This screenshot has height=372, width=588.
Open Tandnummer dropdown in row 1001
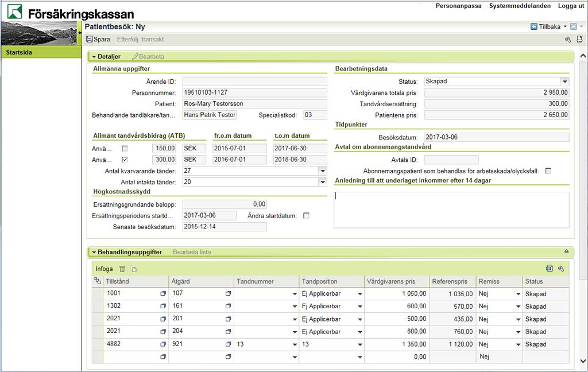[295, 294]
